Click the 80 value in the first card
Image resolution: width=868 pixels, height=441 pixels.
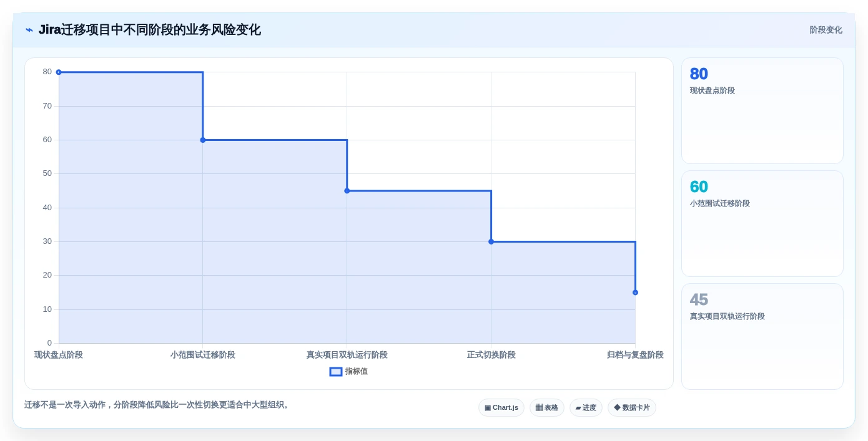pos(699,74)
